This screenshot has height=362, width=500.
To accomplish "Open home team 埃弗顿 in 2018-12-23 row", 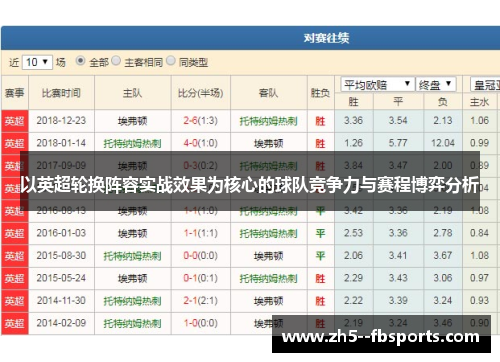I will click(x=132, y=121).
